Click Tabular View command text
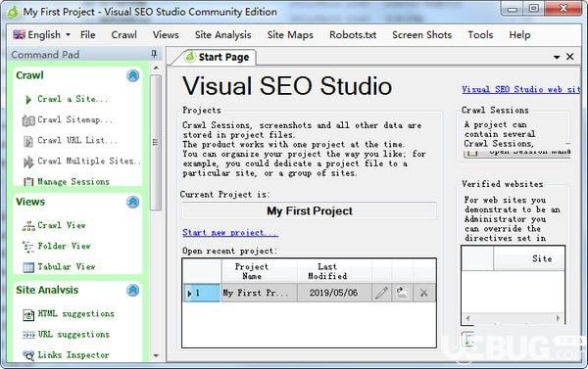The width and height of the screenshot is (588, 369). tap(67, 267)
